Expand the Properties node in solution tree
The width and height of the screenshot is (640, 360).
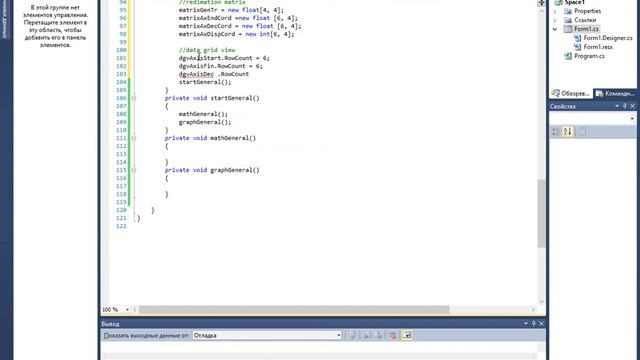555,11
